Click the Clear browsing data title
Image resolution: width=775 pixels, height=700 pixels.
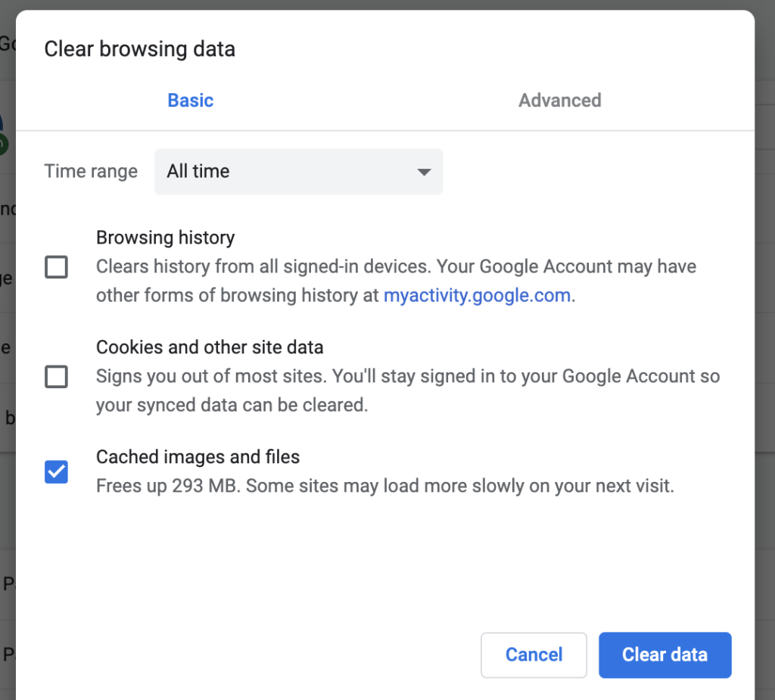[139, 48]
